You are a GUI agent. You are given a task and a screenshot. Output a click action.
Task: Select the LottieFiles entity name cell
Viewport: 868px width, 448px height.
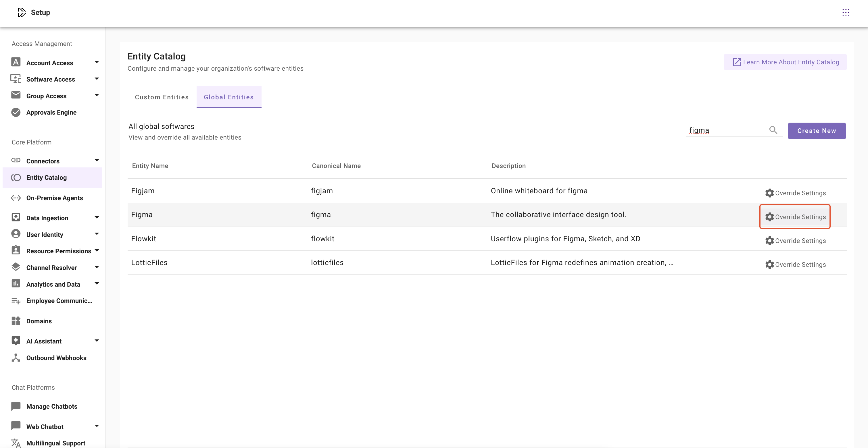click(149, 262)
